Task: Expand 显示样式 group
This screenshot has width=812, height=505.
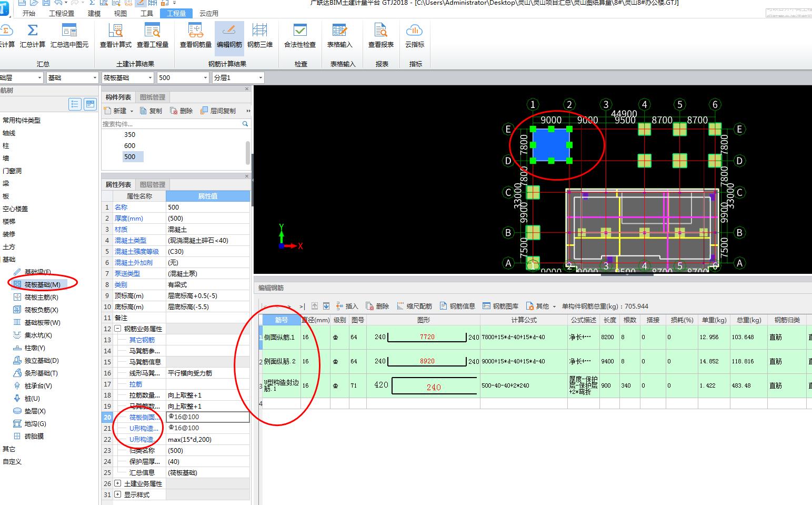Action: coord(117,494)
